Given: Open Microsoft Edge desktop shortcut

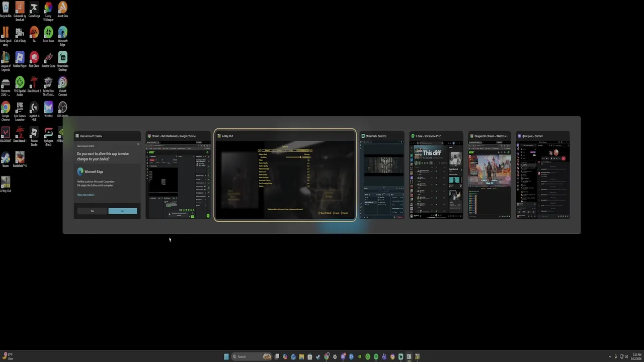Looking at the screenshot, I should coord(62,36).
